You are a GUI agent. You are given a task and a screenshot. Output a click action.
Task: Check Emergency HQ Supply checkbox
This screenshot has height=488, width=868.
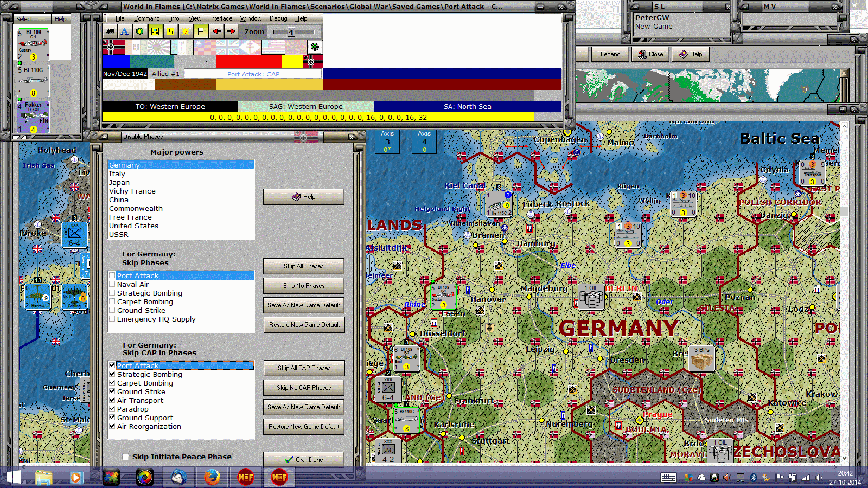coord(112,319)
